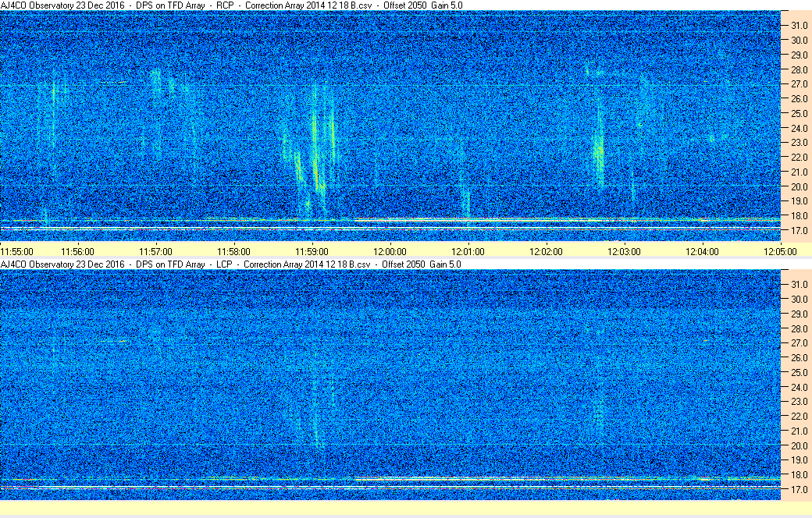Screen dimensions: 812x518
Task: Pick the 22.0 frequency label in LCP panel
Action: click(799, 416)
